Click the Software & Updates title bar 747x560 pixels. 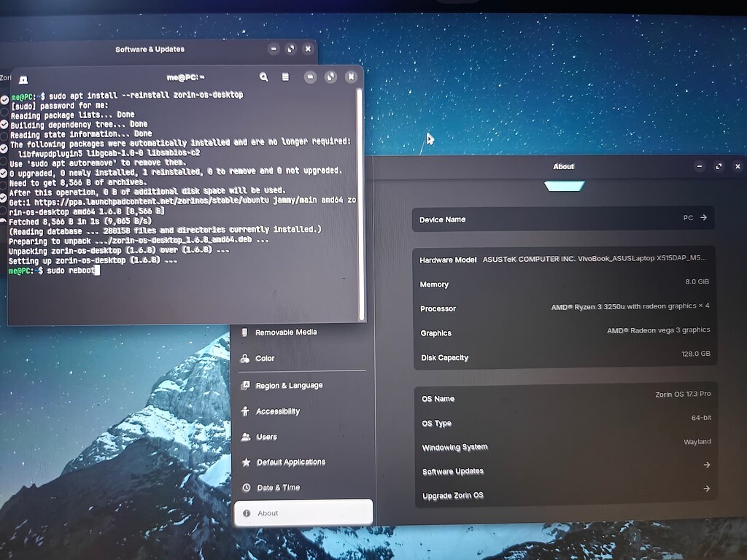click(x=150, y=49)
